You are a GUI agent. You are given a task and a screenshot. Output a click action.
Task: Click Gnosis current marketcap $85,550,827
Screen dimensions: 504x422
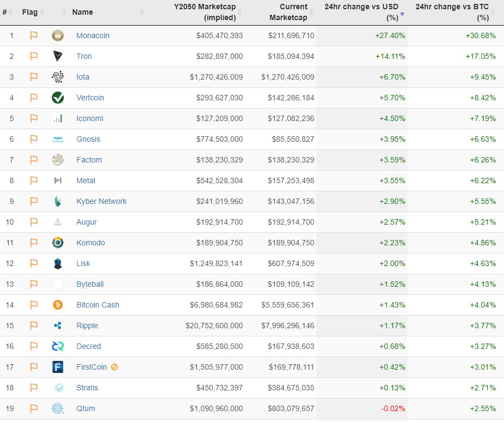293,139
